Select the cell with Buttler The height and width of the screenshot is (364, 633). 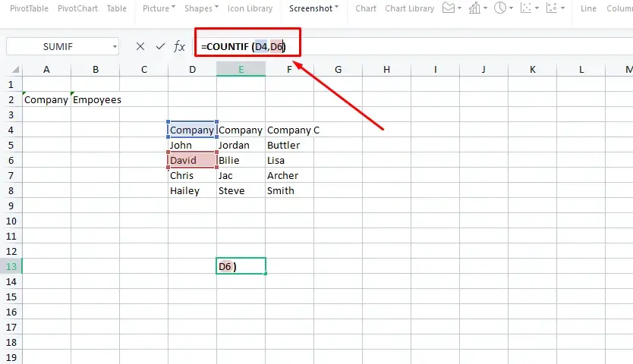[289, 146]
